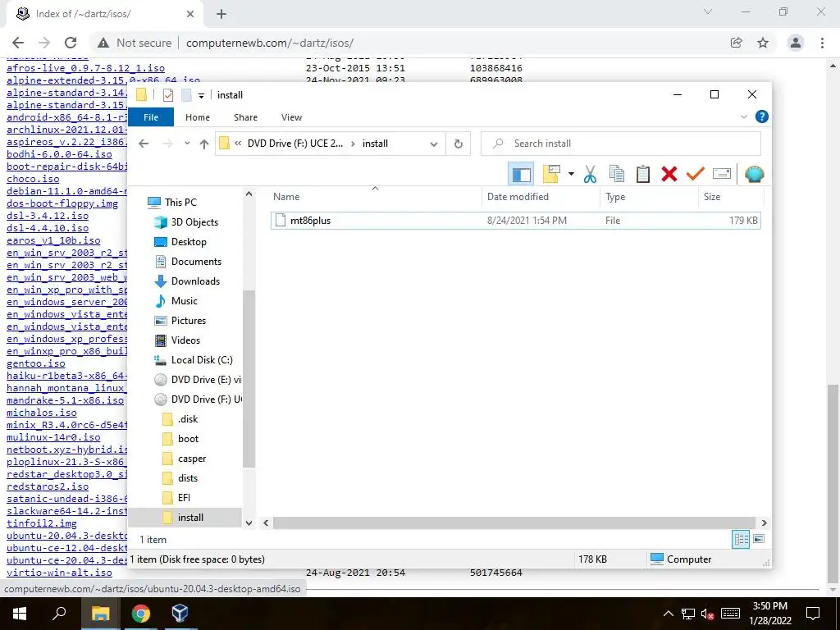This screenshot has height=630, width=840.
Task: Open address bar history dropdown
Action: click(434, 144)
